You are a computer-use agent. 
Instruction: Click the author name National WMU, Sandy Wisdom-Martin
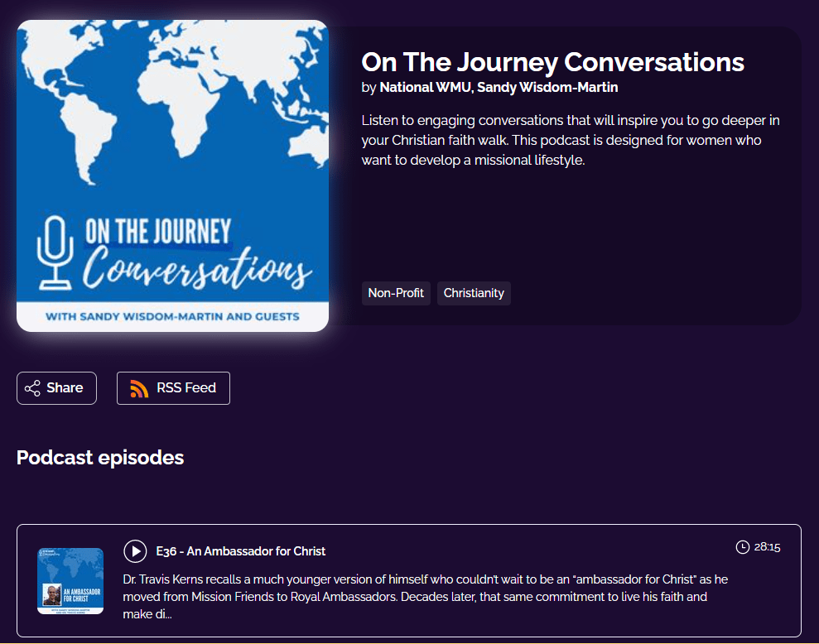tap(499, 87)
